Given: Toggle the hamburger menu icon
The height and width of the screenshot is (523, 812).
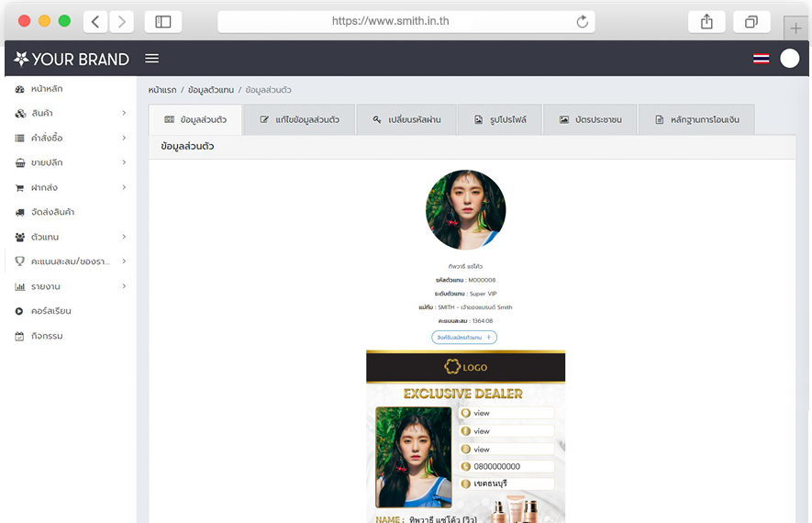Looking at the screenshot, I should (151, 59).
